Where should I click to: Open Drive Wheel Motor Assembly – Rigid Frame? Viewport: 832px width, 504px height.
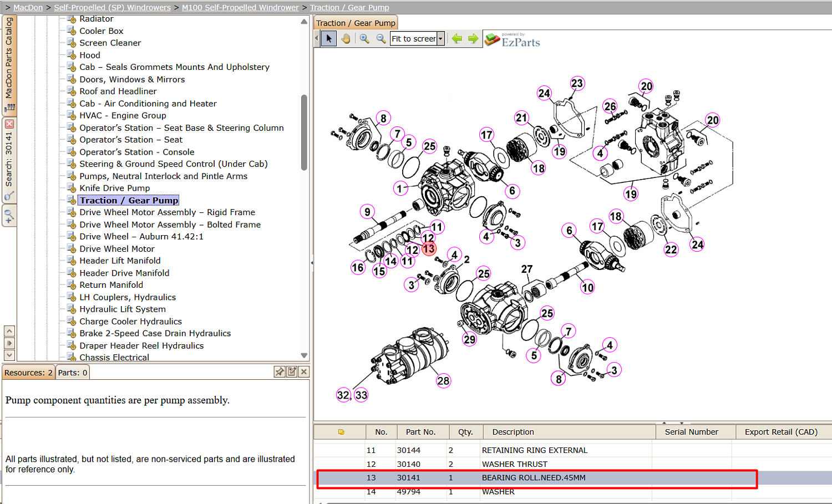(168, 212)
